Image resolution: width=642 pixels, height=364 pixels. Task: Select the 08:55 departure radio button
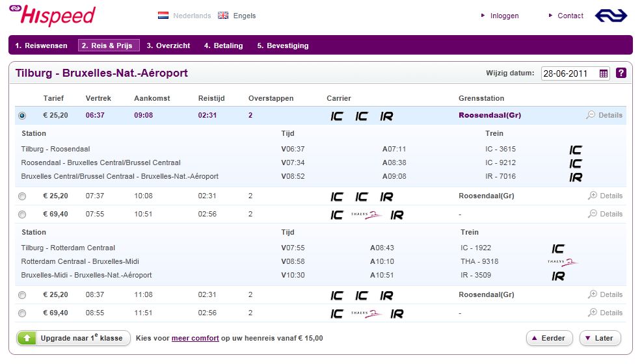click(23, 313)
